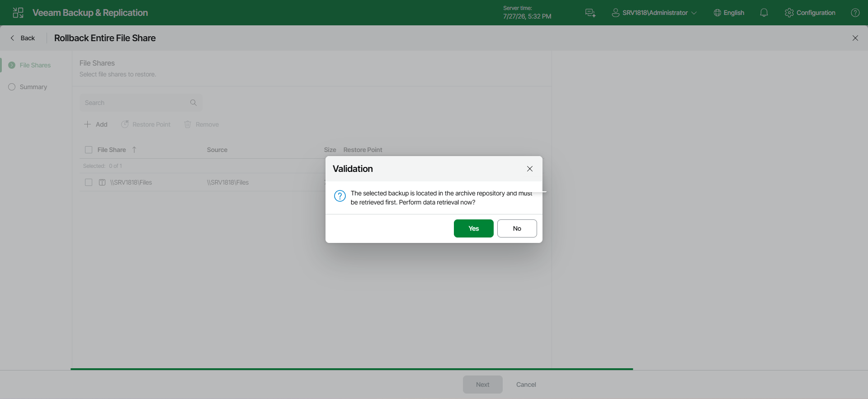Screen dimensions: 868x399
Task: Click the Server time display
Action: pyautogui.click(x=527, y=13)
